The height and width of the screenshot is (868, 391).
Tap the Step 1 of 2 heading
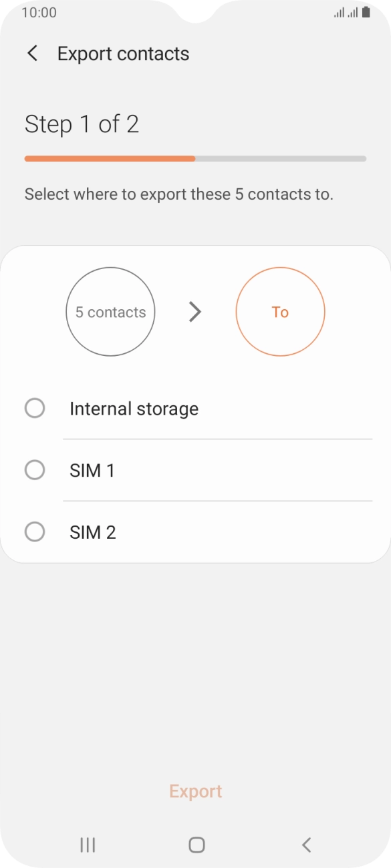[x=82, y=124]
